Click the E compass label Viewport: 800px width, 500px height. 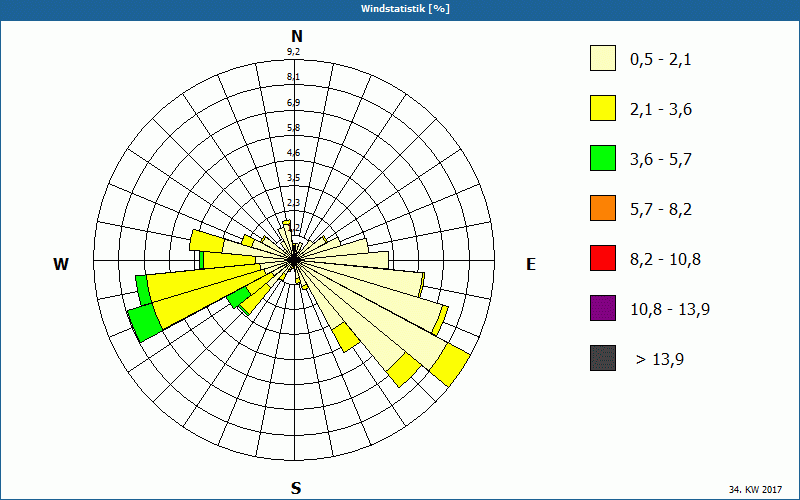pyautogui.click(x=531, y=264)
